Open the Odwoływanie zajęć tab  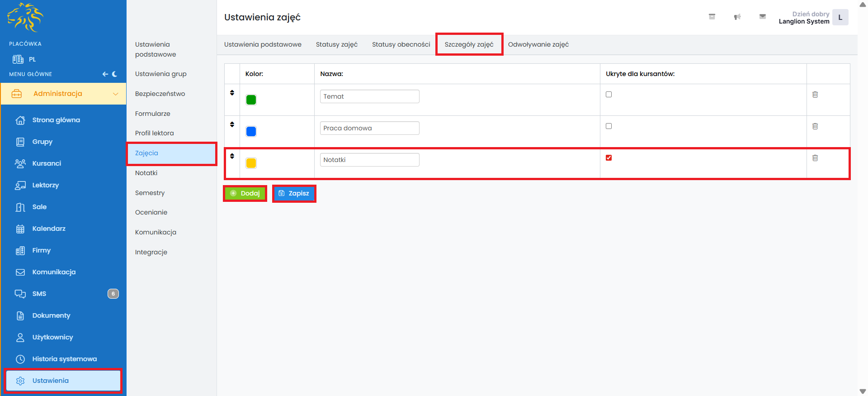click(538, 44)
